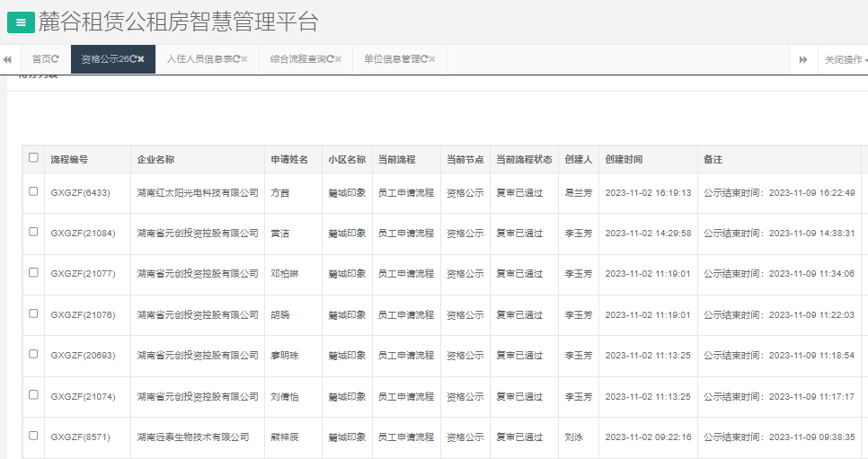Close the 入住人员信息表 tab with its X
Screen dimensions: 868x459
pos(244,58)
